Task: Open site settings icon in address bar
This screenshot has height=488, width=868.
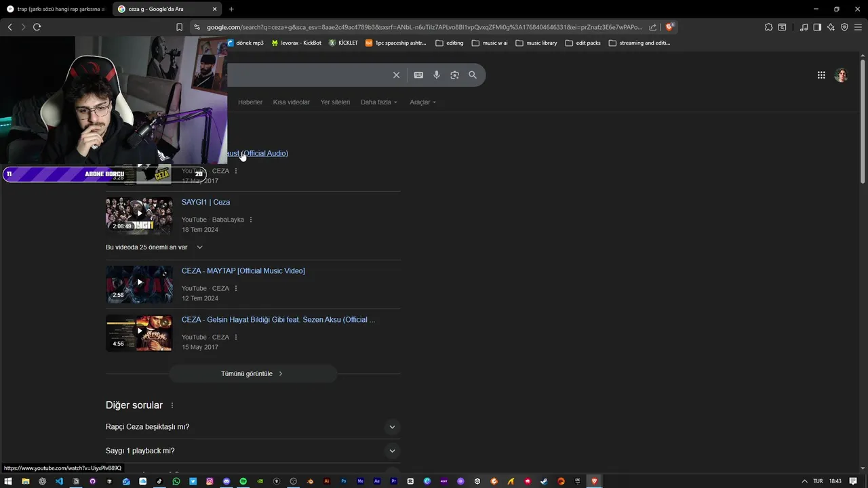Action: 197,27
